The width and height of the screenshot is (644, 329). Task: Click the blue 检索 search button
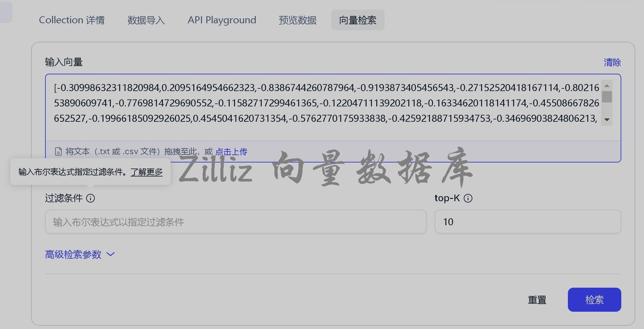594,299
